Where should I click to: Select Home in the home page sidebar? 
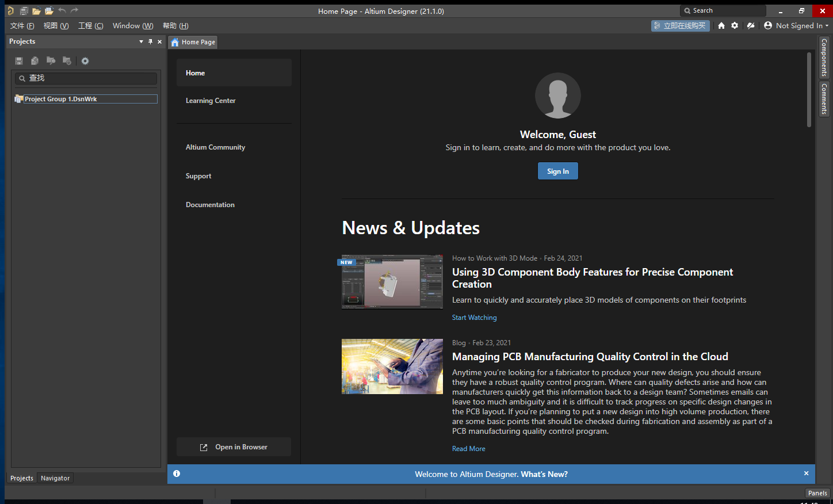pyautogui.click(x=234, y=72)
